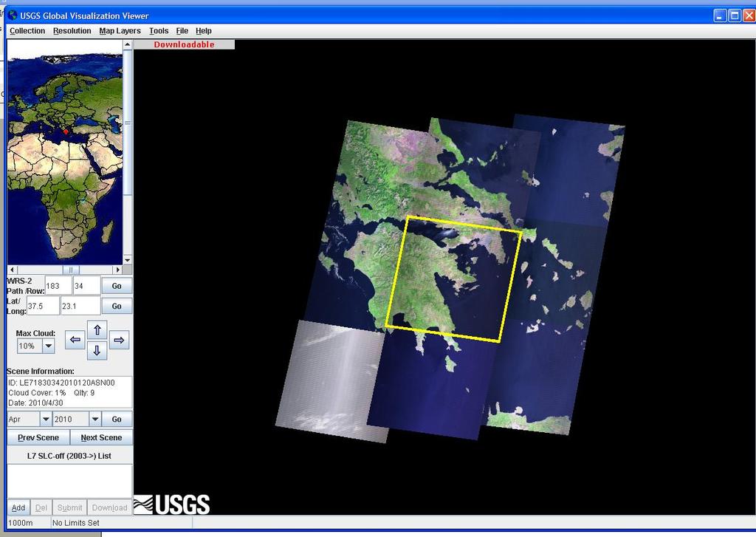756x537 pixels.
Task: Click the WRS-2 Row field showing 34
Action: point(87,286)
